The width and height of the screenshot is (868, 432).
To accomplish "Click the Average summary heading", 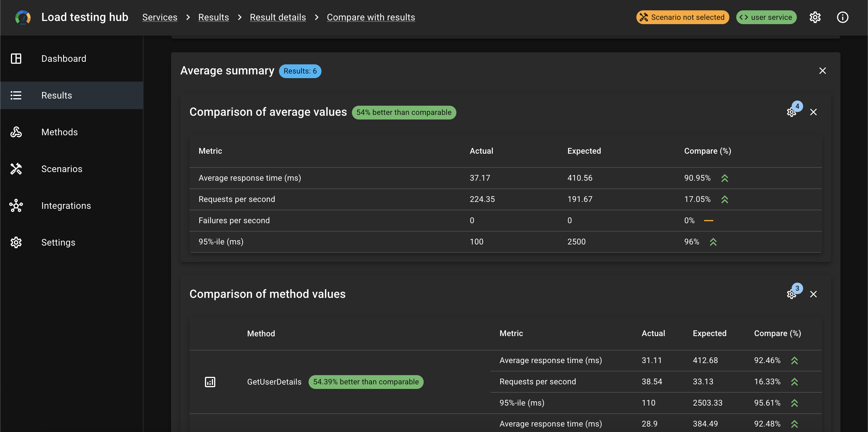I will [x=227, y=71].
